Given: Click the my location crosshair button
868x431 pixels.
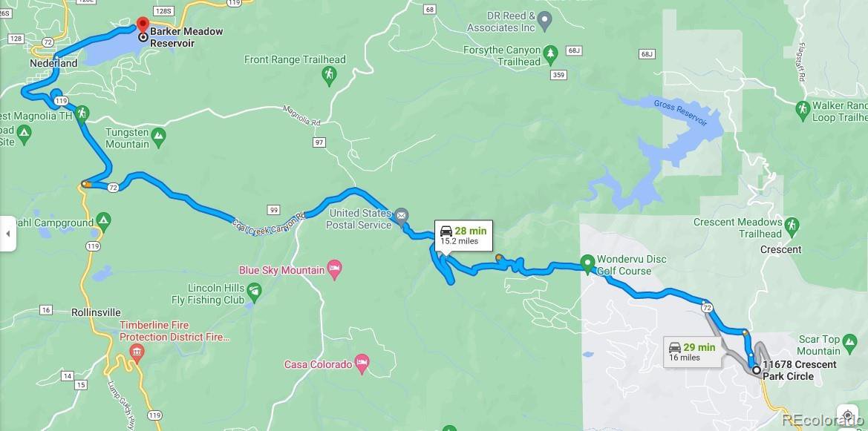Looking at the screenshot, I should (x=847, y=416).
